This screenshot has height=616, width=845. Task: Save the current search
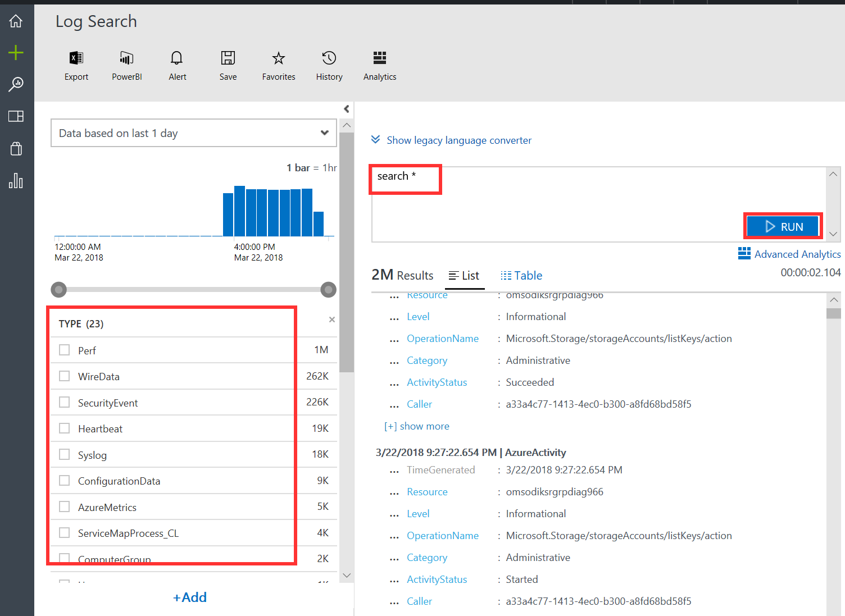click(228, 66)
